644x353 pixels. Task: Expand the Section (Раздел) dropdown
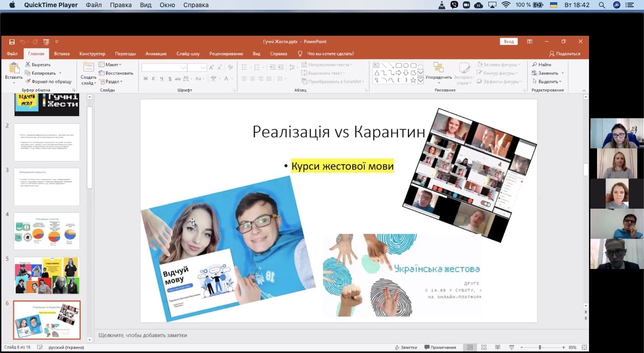coord(111,81)
